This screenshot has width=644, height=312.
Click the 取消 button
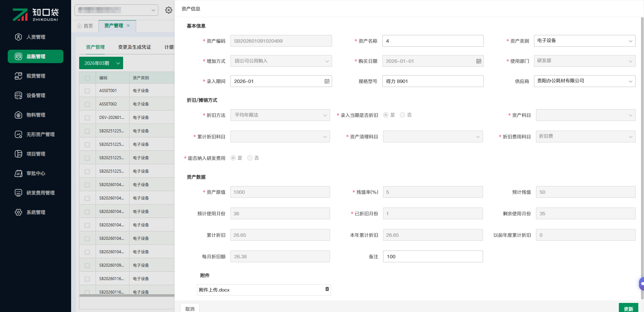pyautogui.click(x=190, y=308)
